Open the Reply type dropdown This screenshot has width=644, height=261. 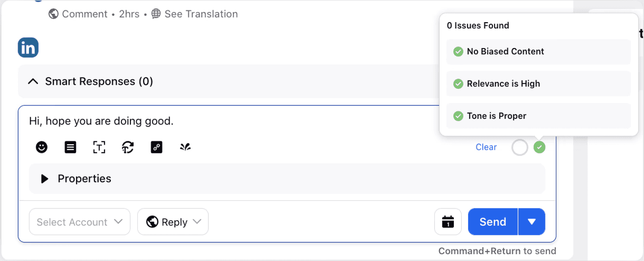coord(173,222)
